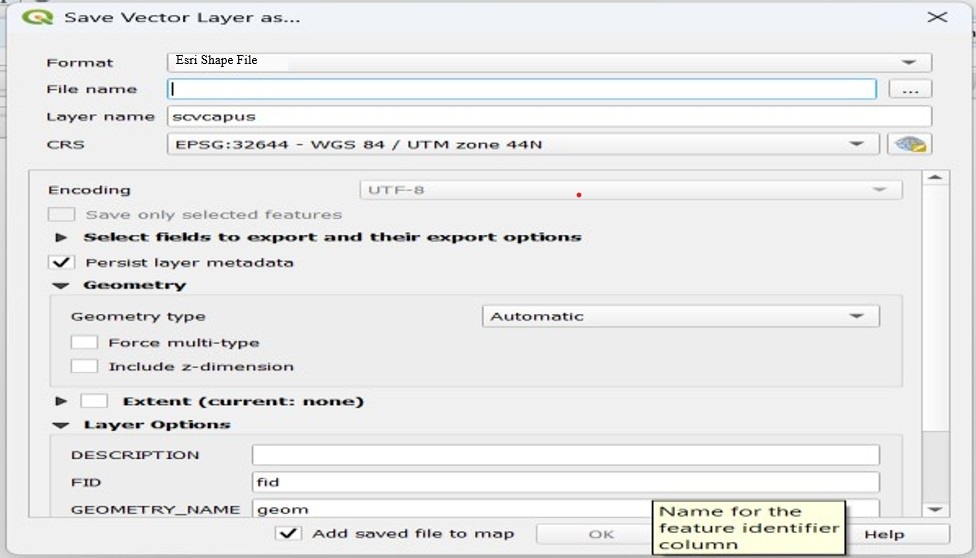Click the Layer name text field
Image resolution: width=976 pixels, height=558 pixels.
(548, 116)
